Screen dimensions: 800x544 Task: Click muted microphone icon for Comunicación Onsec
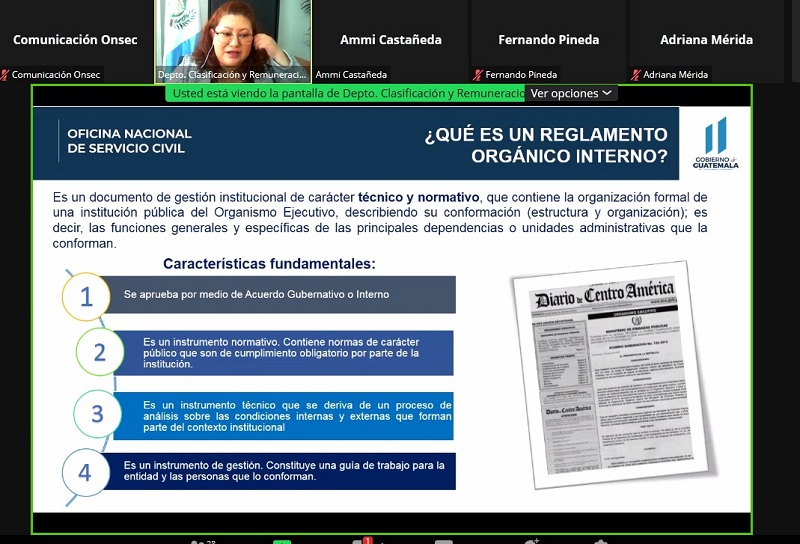(5, 75)
